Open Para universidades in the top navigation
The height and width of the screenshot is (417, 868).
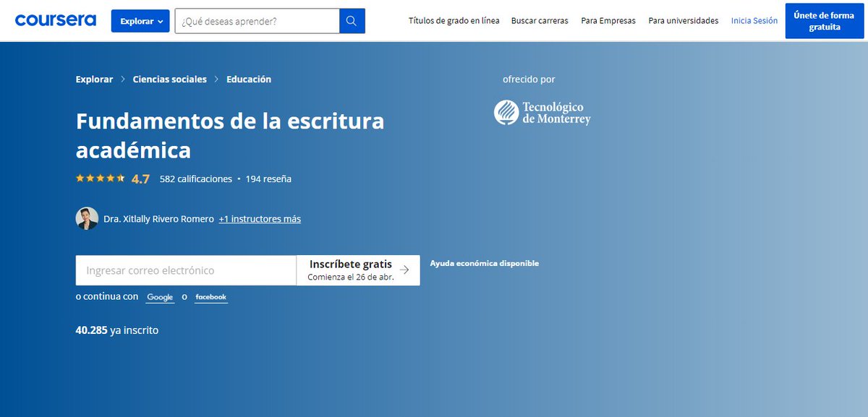click(684, 21)
